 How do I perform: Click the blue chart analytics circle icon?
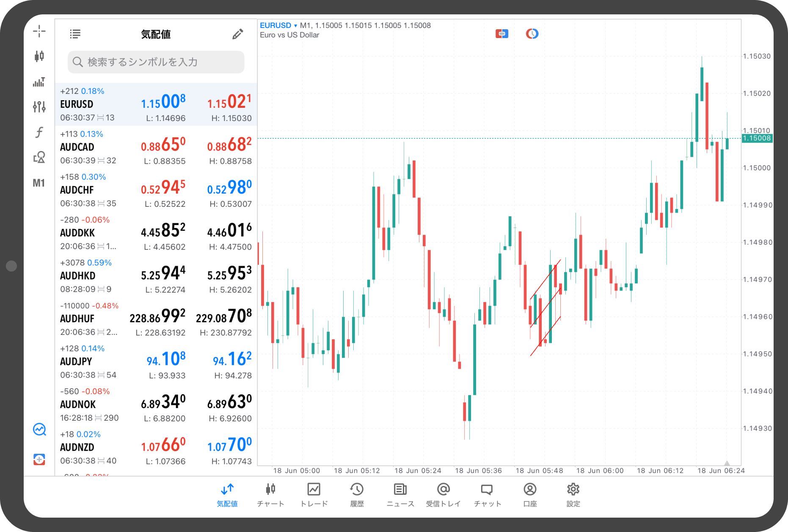(x=39, y=429)
